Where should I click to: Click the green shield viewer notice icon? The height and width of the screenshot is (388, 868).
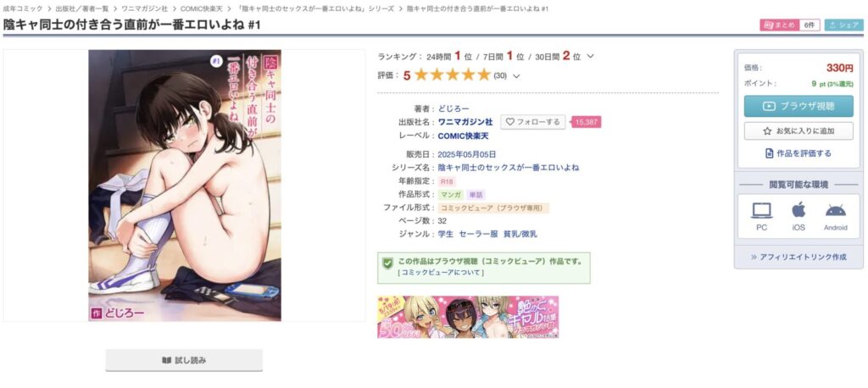387,263
